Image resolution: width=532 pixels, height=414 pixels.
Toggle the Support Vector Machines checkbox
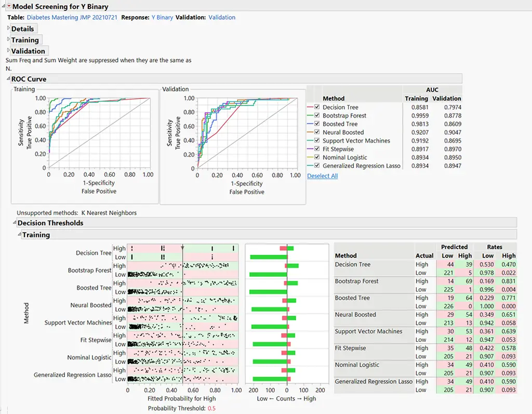316,140
